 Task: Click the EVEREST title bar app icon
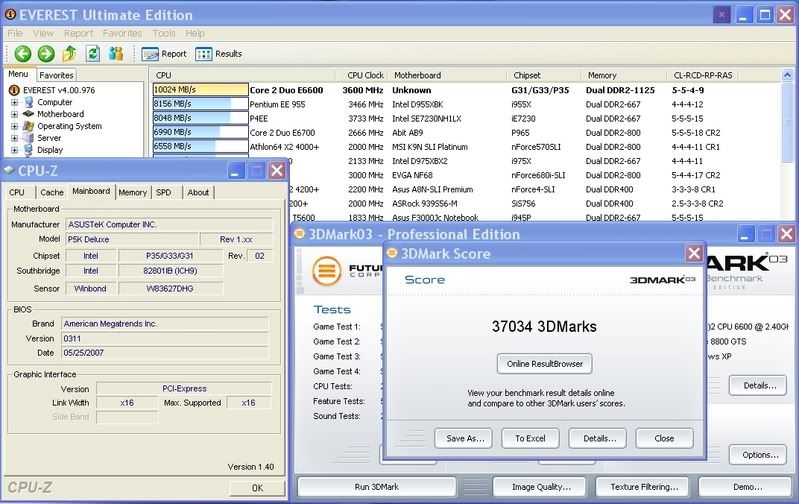click(10, 14)
